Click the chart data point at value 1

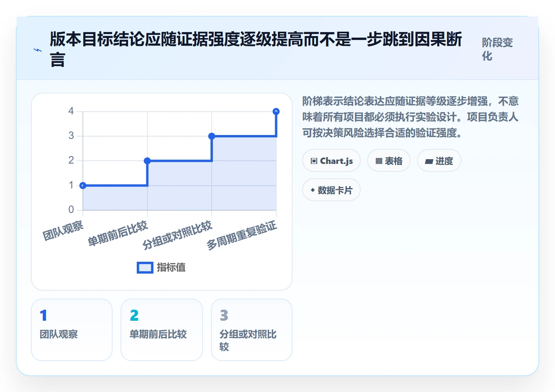(83, 185)
